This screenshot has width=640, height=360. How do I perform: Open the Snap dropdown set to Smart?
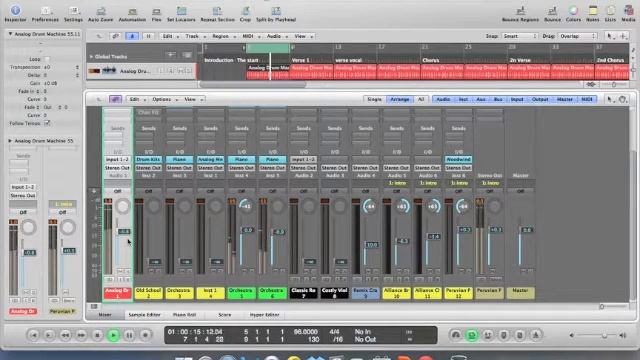pyautogui.click(x=519, y=36)
